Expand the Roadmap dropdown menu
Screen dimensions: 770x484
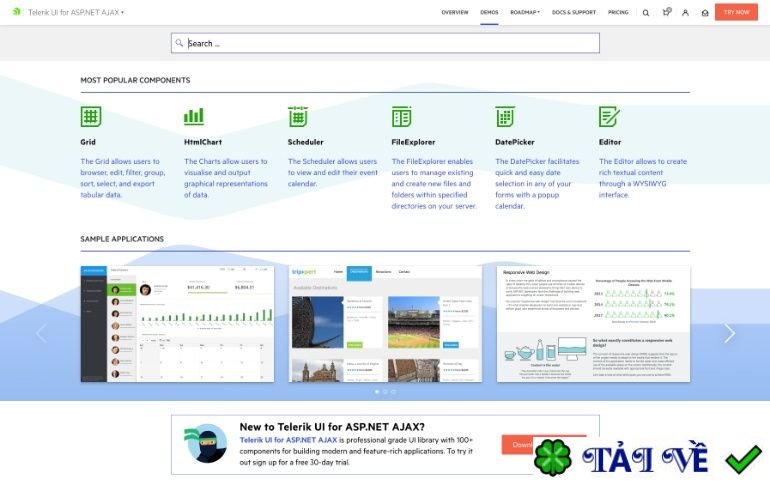coord(524,12)
